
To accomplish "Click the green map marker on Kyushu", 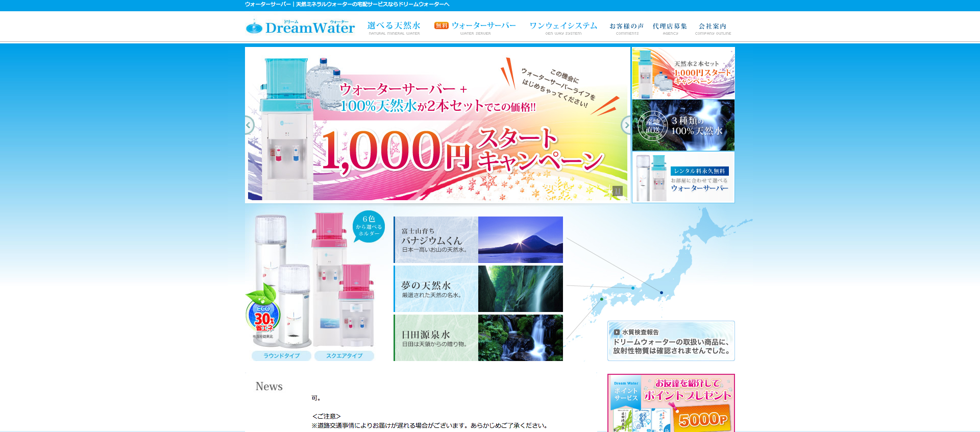I will [x=602, y=299].
